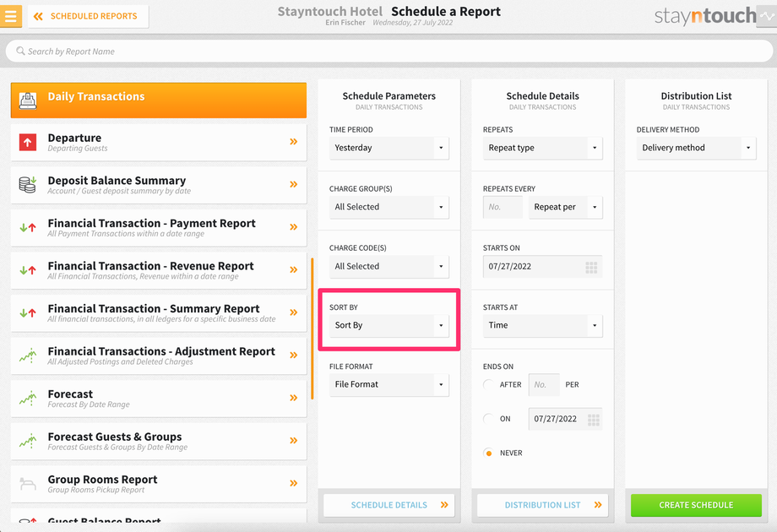Open the Charge Group(s) dropdown
Screen dimensions: 777x532
(389, 207)
